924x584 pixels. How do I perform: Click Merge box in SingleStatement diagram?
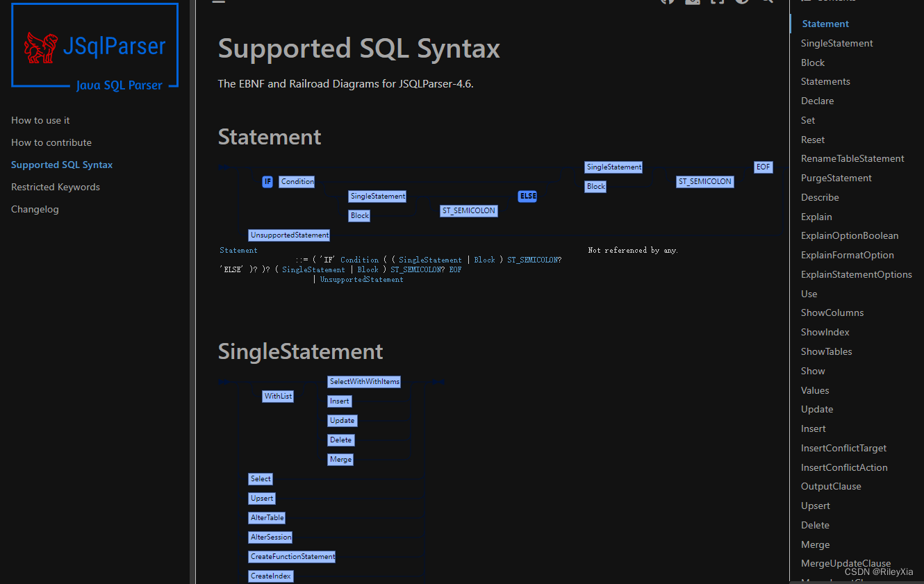coord(341,460)
